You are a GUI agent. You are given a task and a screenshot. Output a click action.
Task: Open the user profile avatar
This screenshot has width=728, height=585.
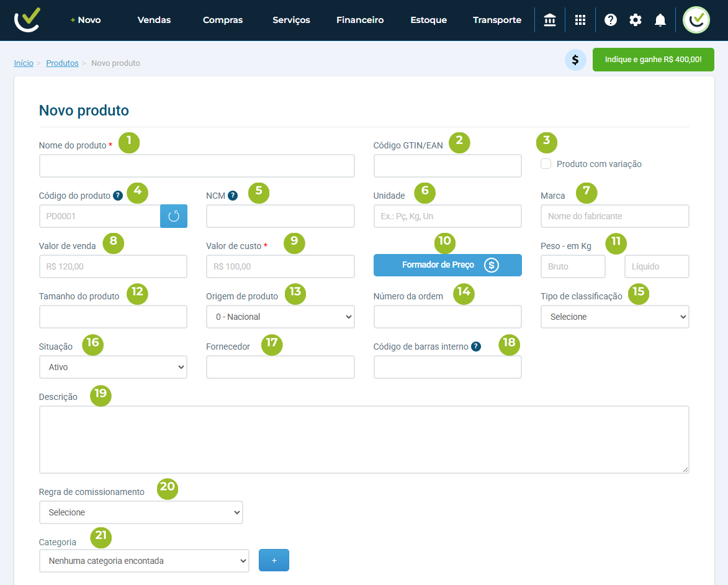pyautogui.click(x=696, y=20)
